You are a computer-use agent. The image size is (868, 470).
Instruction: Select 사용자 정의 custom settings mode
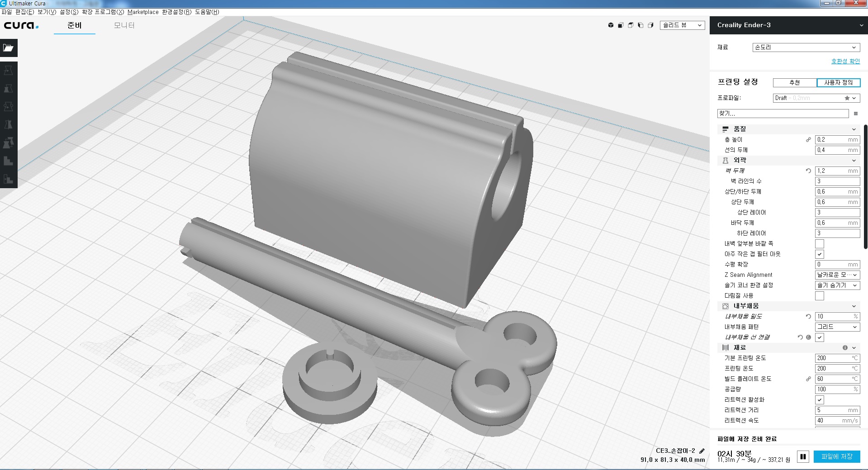[838, 83]
